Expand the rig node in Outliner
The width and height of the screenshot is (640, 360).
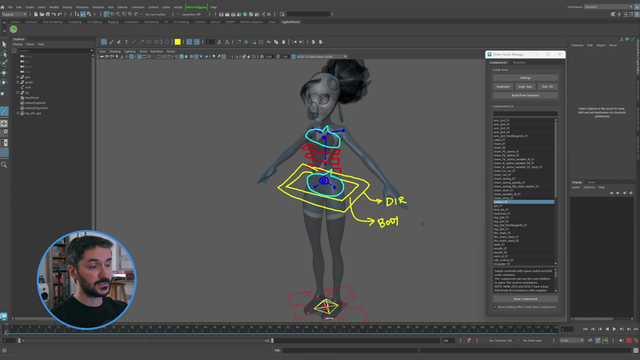pos(18,93)
